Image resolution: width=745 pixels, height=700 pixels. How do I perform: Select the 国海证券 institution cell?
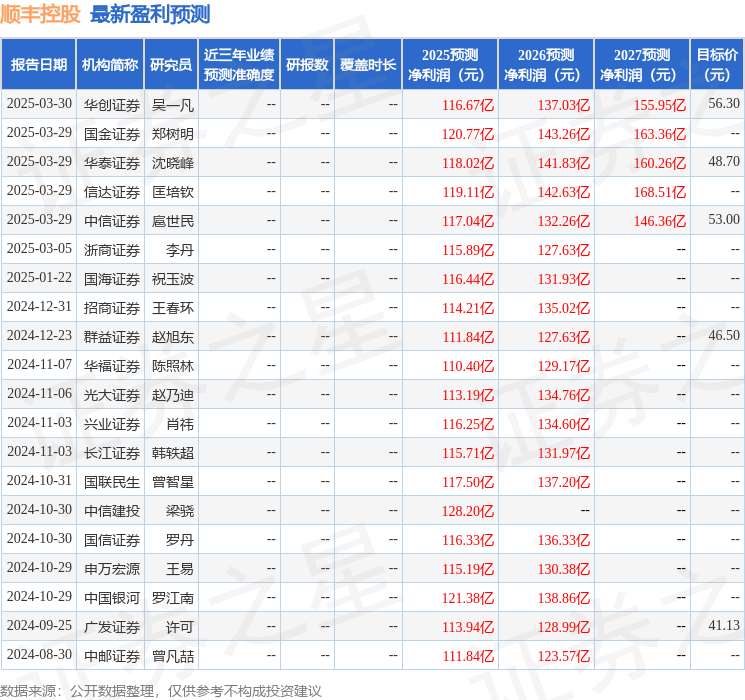point(112,278)
